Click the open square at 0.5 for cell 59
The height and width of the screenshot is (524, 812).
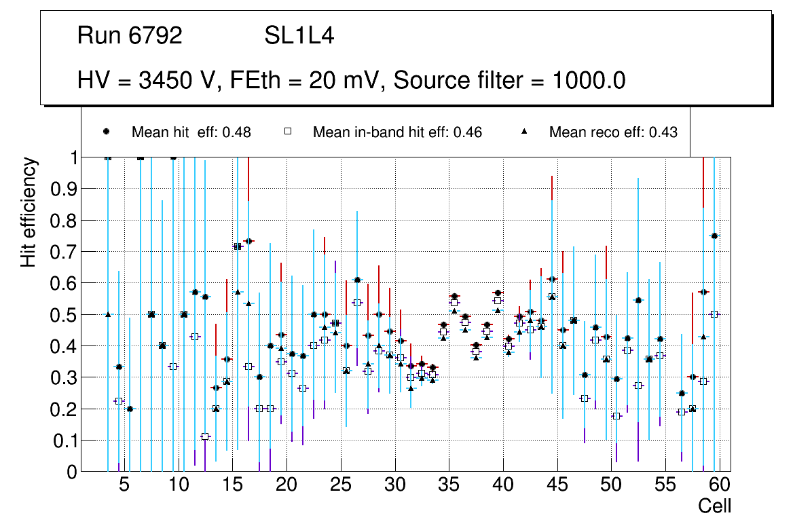click(x=714, y=314)
